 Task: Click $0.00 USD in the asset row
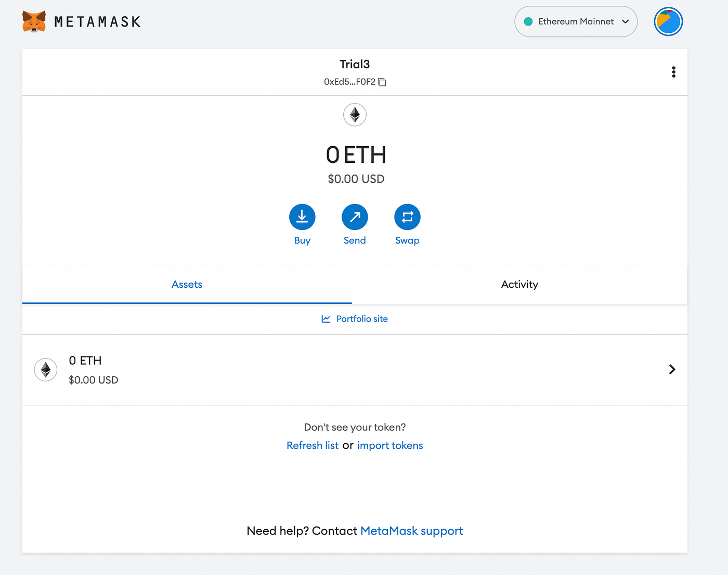pos(94,380)
